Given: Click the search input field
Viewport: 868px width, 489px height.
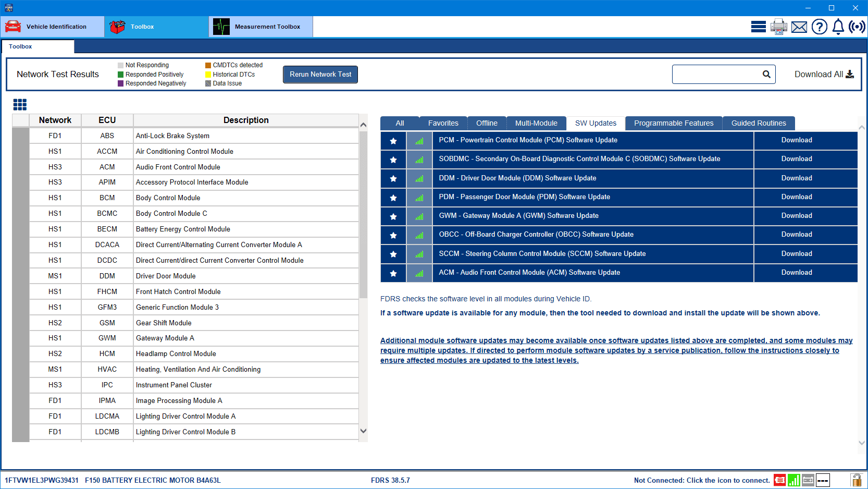Looking at the screenshot, I should 716,74.
